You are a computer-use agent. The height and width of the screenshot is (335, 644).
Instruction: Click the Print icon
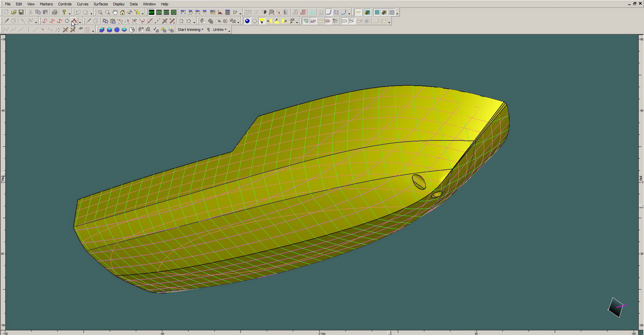pos(55,12)
